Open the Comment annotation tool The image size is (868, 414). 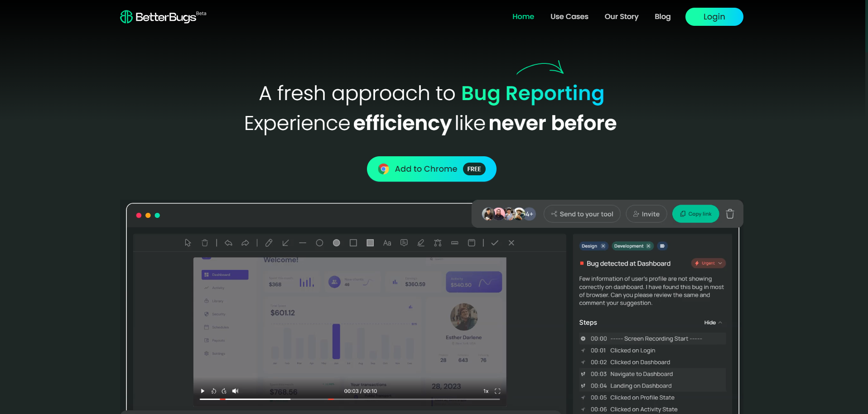pyautogui.click(x=404, y=243)
